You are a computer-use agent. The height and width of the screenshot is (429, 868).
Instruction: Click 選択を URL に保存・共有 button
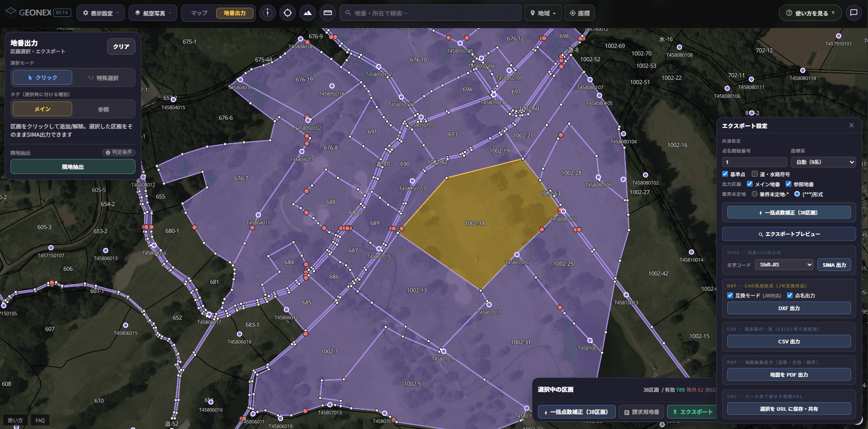(789, 409)
